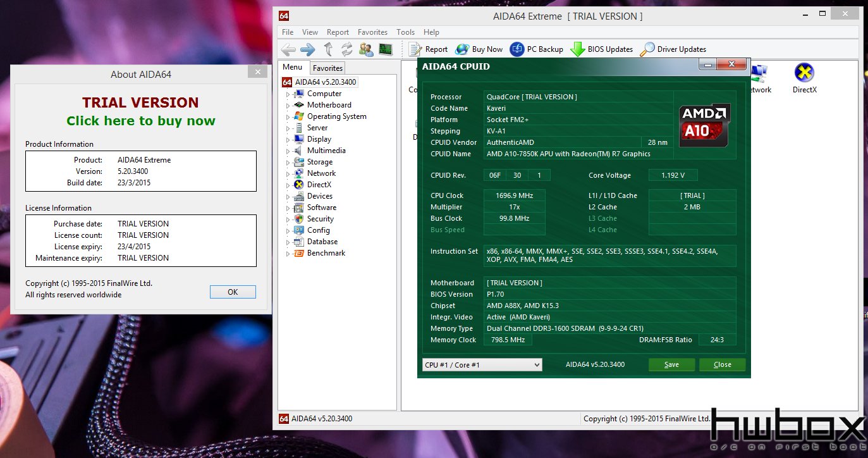Click the Kaveri Code Name value
Viewport: 868px width, 458px height.
click(578, 108)
